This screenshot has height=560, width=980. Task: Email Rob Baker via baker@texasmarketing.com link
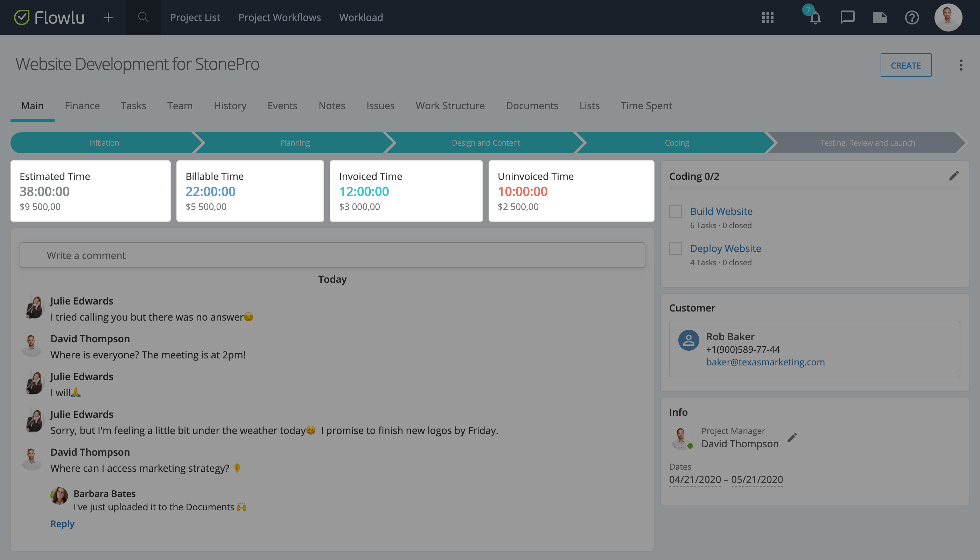(765, 362)
